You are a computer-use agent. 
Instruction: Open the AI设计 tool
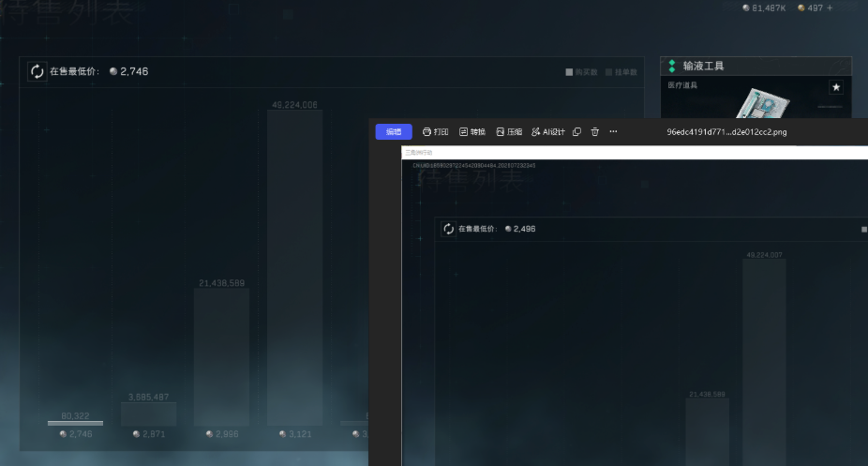(548, 131)
